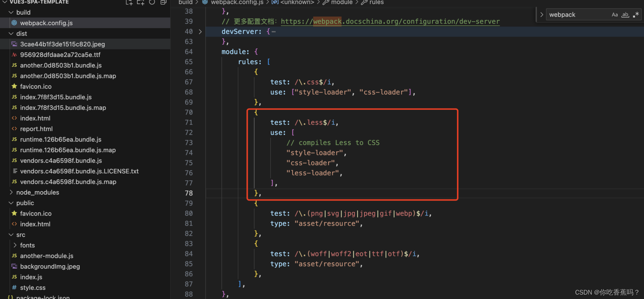Screen dimensions: 644x299
Task: Click the JS icon of another-module.js
Action: tap(14, 256)
